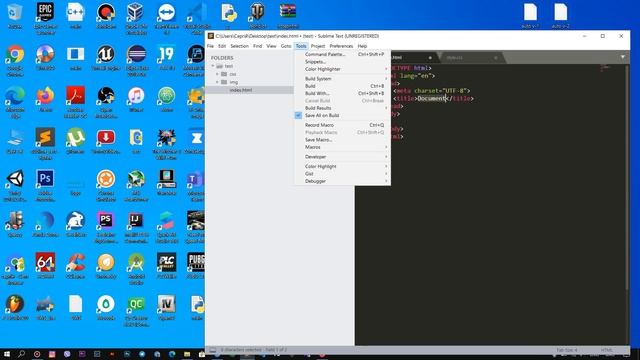Open the Firefox desktop icon
This screenshot has width=640, height=360.
click(45, 100)
